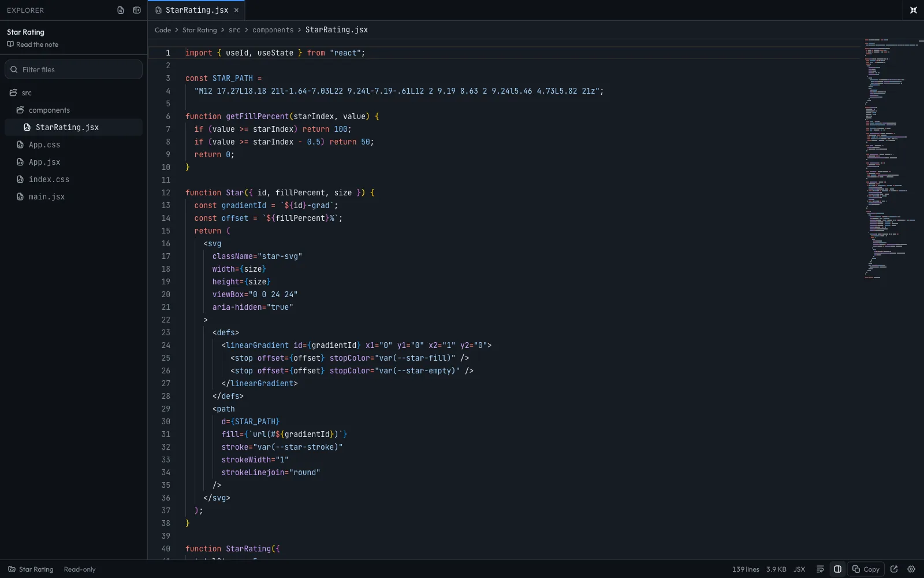Click the Star Rating project label in the status bar

(31, 569)
